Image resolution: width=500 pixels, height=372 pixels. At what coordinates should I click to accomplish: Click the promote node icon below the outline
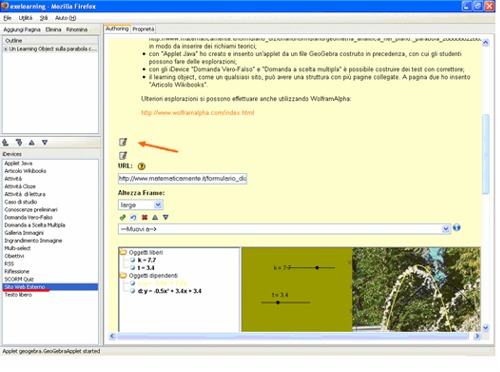pyautogui.click(x=5, y=143)
